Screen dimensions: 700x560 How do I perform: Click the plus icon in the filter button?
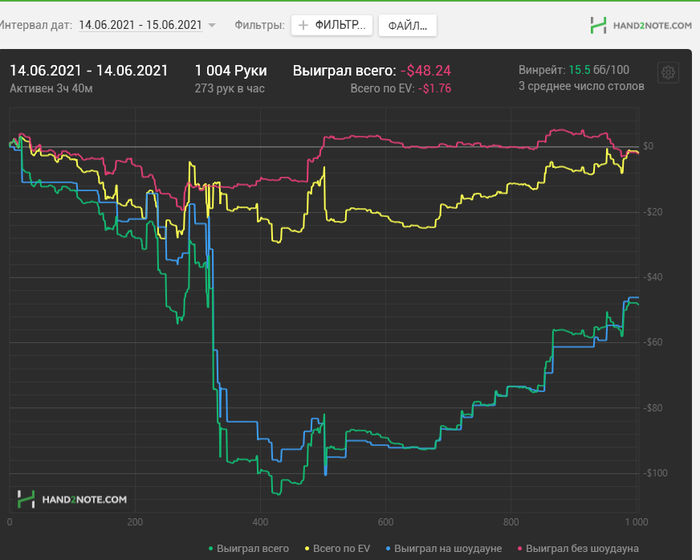click(x=303, y=25)
